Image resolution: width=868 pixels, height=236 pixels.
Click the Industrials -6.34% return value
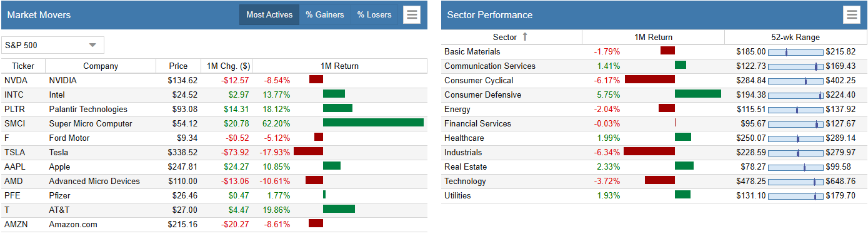607,152
